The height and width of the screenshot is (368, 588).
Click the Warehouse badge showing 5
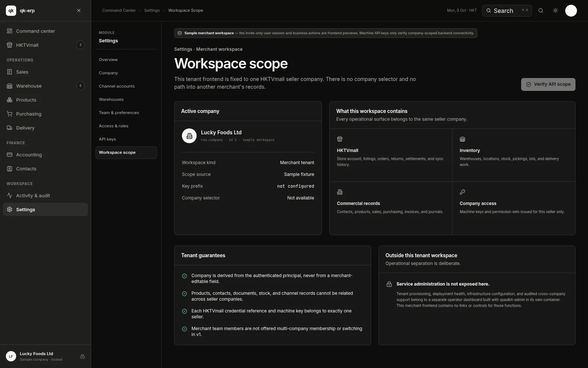pos(80,86)
